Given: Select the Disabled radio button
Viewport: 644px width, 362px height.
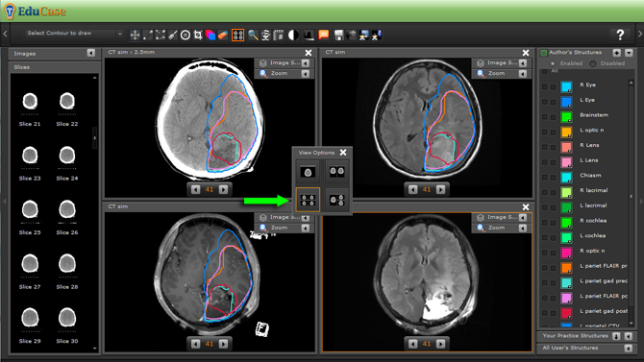Looking at the screenshot, I should coord(593,63).
